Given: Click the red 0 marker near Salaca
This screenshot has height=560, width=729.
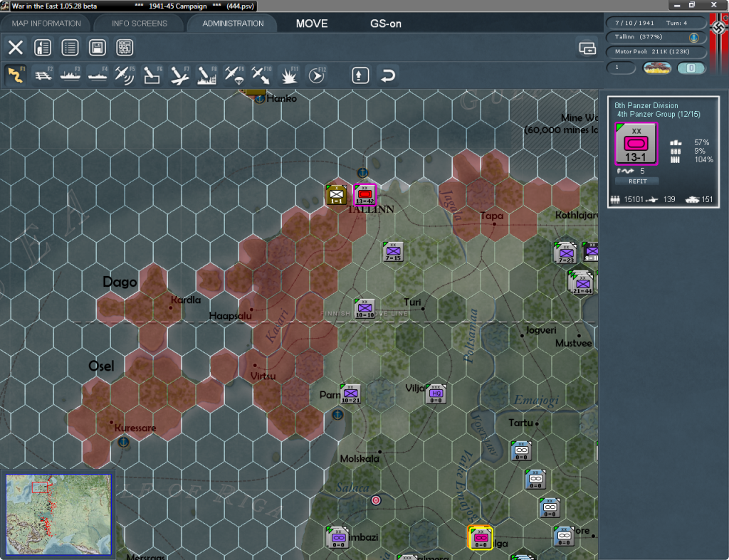Looking at the screenshot, I should (376, 500).
